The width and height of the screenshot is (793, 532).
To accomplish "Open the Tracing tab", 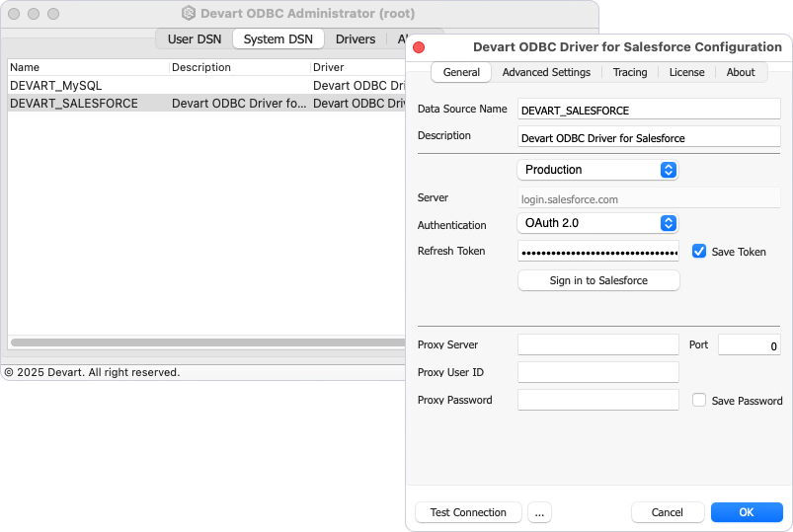I will click(x=630, y=72).
